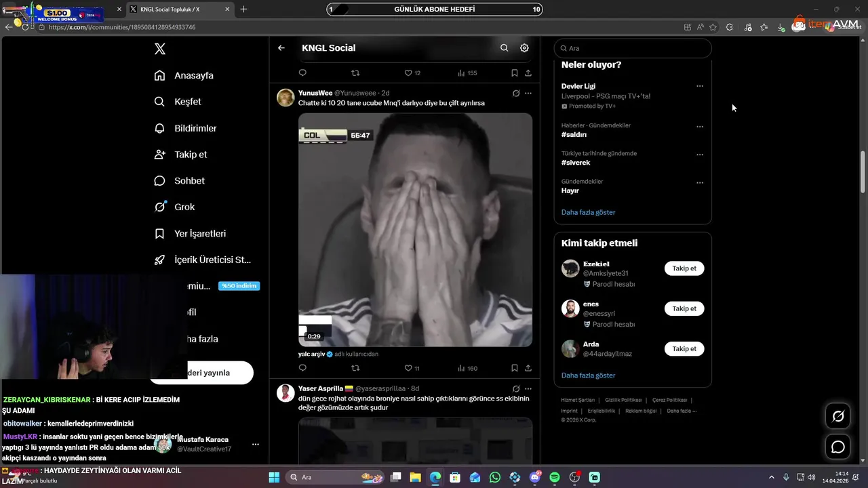Click the X logo in the sidebar
The image size is (868, 488).
(159, 49)
